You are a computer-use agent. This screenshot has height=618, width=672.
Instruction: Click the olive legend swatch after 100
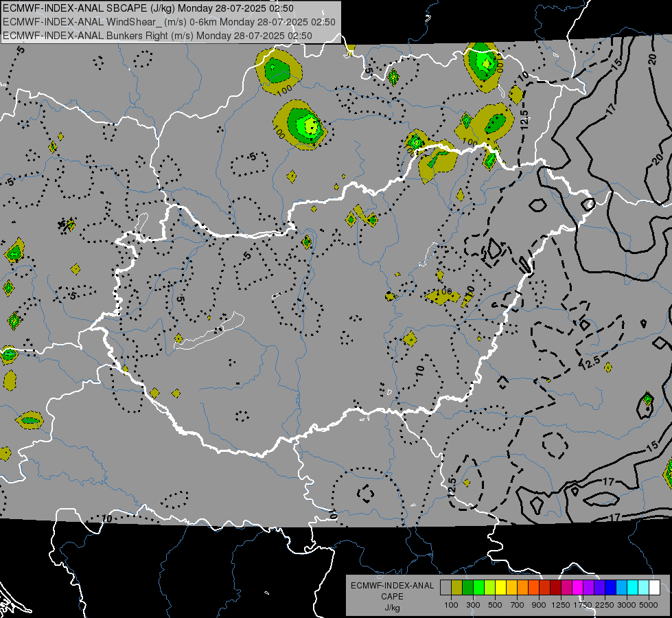(456, 588)
